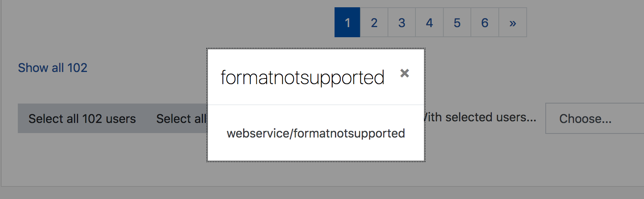
Task: Go to the next page using » arrow
Action: click(513, 23)
